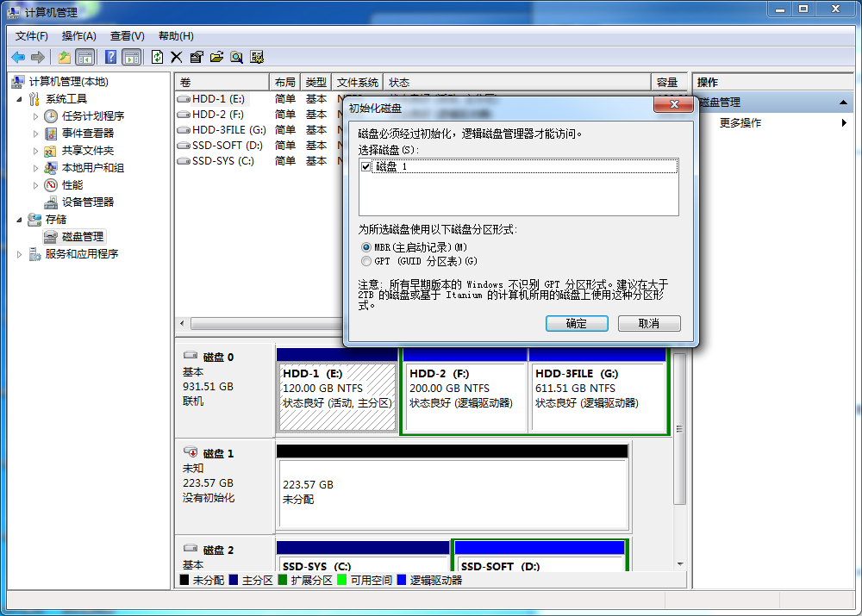Screen dimensions: 862x616
Task: Open 设备管理器 in the tree
Action: click(88, 202)
